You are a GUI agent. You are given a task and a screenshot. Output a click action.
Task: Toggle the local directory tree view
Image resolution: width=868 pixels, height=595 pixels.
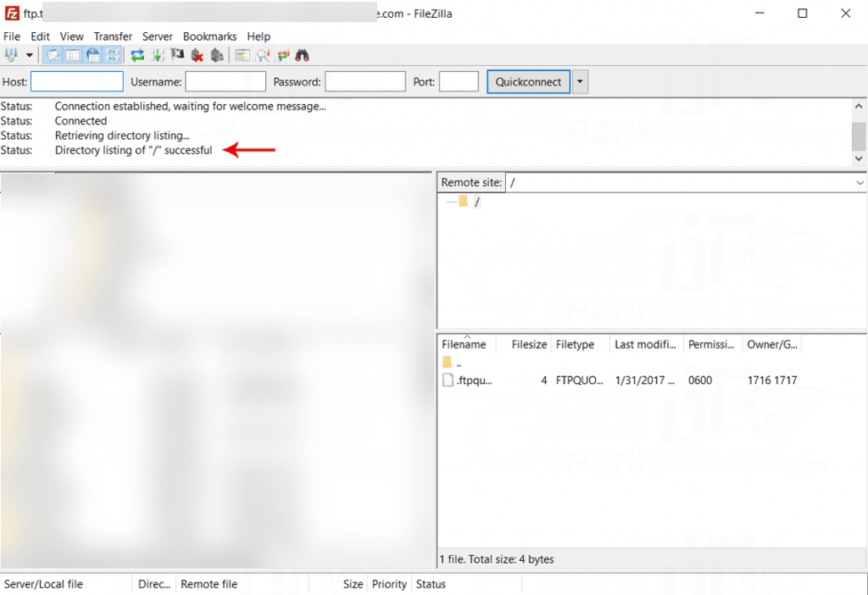tap(73, 55)
